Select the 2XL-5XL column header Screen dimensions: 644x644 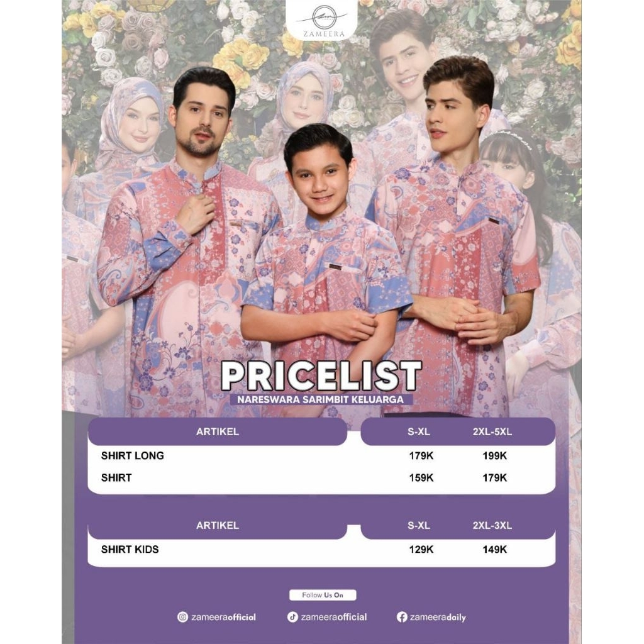click(492, 431)
